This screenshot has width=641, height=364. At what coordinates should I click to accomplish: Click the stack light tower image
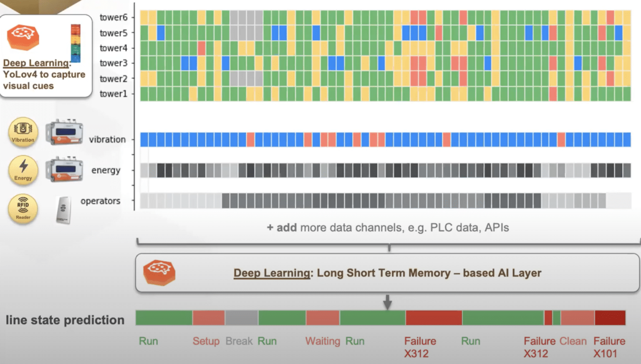(x=76, y=43)
